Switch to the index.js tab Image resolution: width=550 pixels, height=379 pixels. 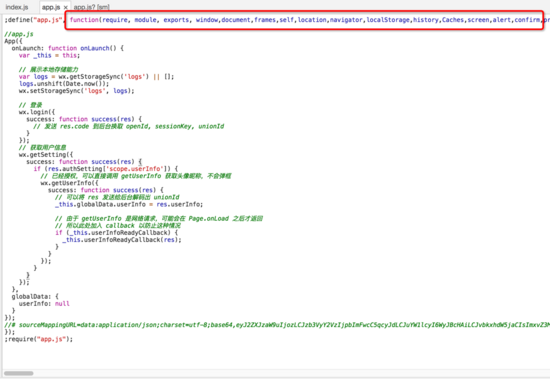[17, 7]
